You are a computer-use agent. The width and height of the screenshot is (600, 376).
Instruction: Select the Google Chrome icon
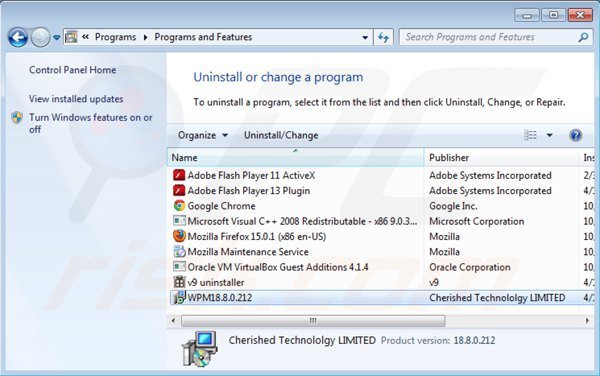(179, 206)
